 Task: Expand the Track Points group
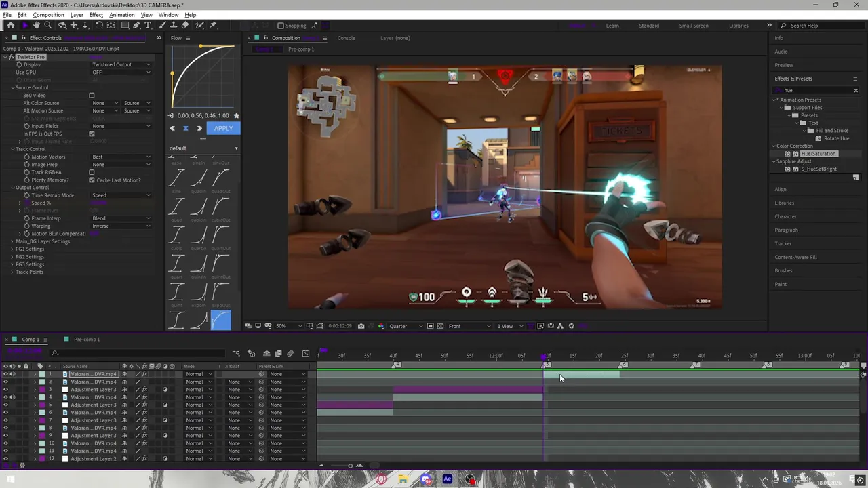pyautogui.click(x=12, y=272)
